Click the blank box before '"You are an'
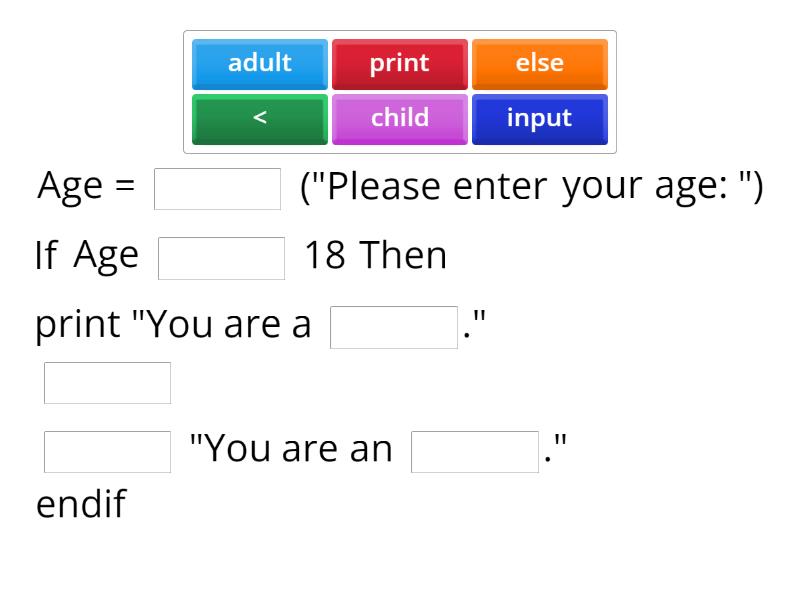This screenshot has width=800, height=600. point(108,451)
